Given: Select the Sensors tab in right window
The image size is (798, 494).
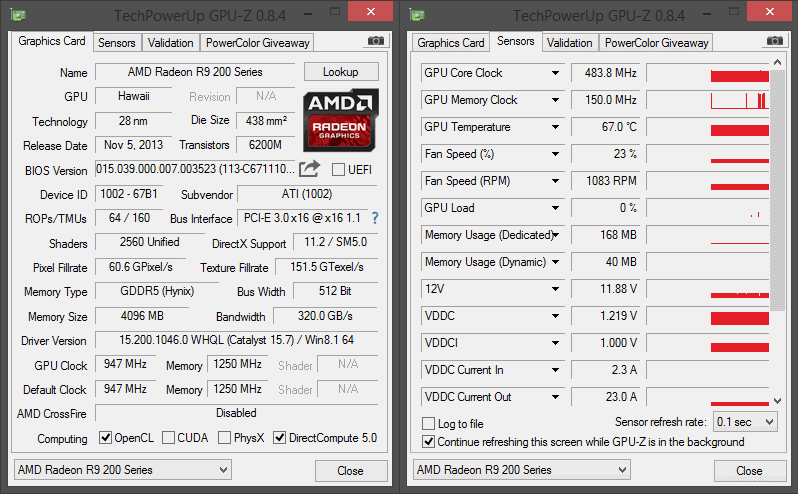Looking at the screenshot, I should point(516,41).
